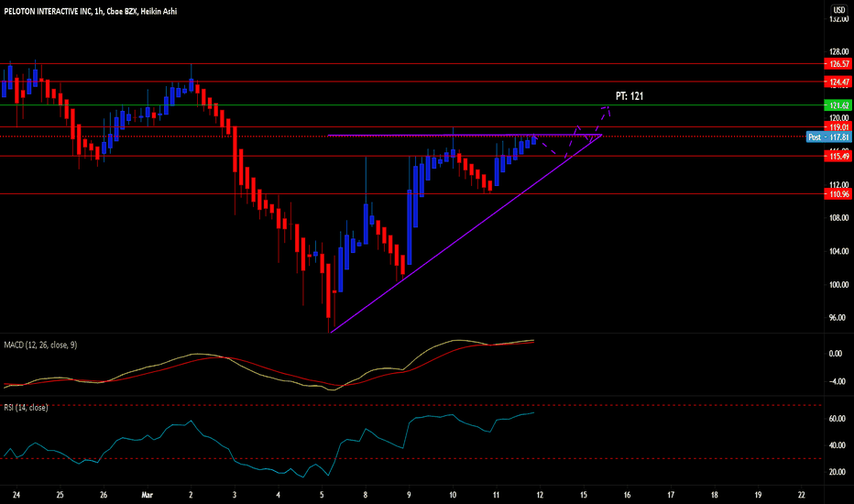
Task: Click 104.00 on the price axis
Action: point(838,251)
